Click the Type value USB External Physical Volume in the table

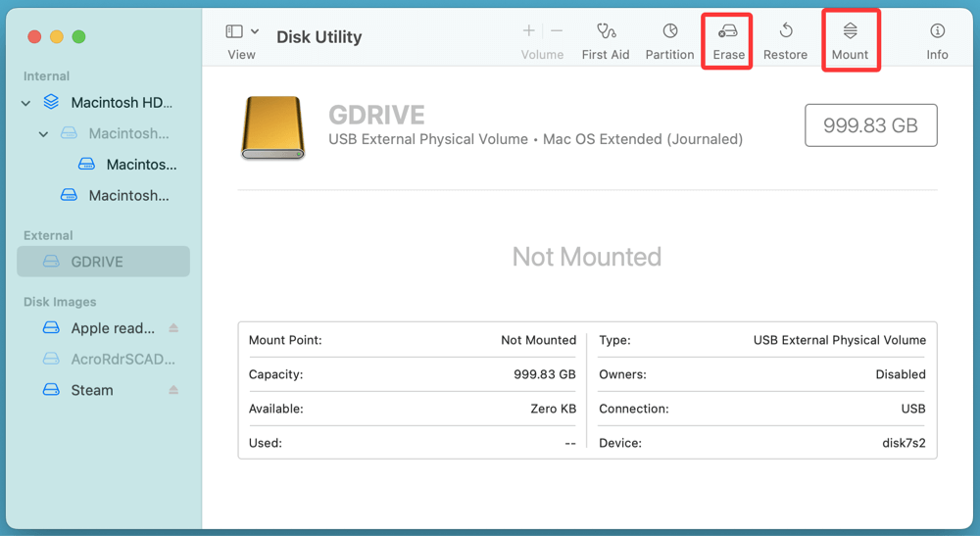click(x=840, y=340)
